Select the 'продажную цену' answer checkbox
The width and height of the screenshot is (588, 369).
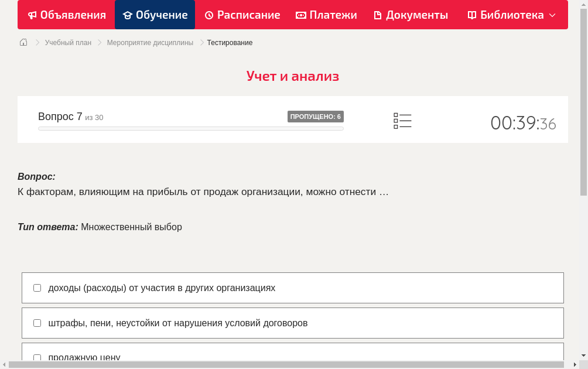[x=37, y=357]
